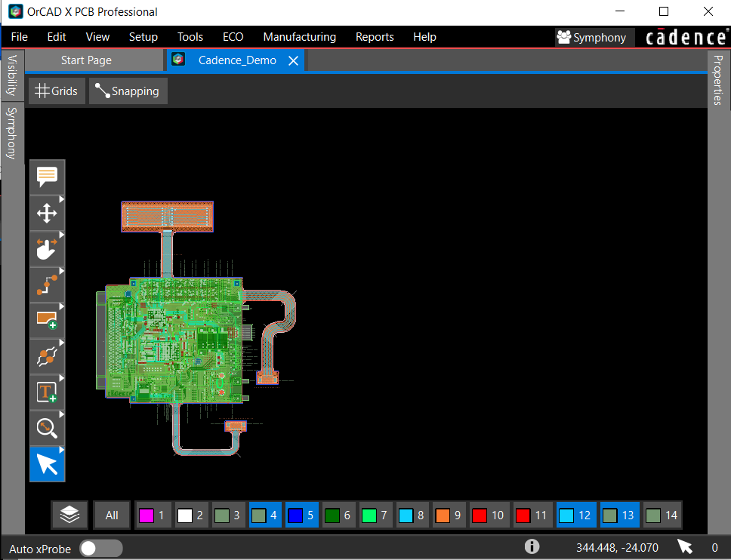Click the Symphony collaboration button
Screen dimensions: 731x560
(x=594, y=37)
